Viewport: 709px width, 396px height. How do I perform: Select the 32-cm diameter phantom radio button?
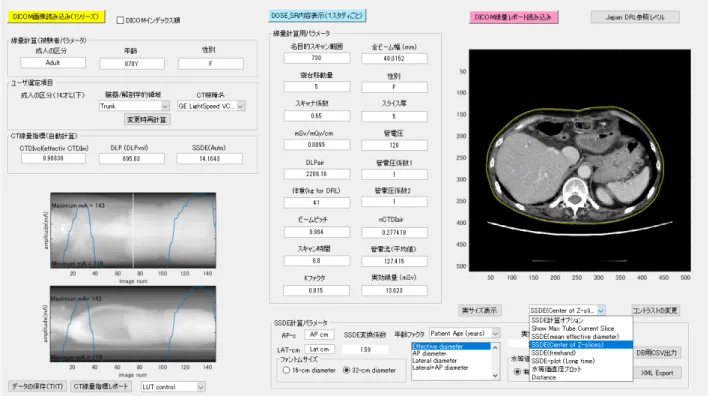346,370
